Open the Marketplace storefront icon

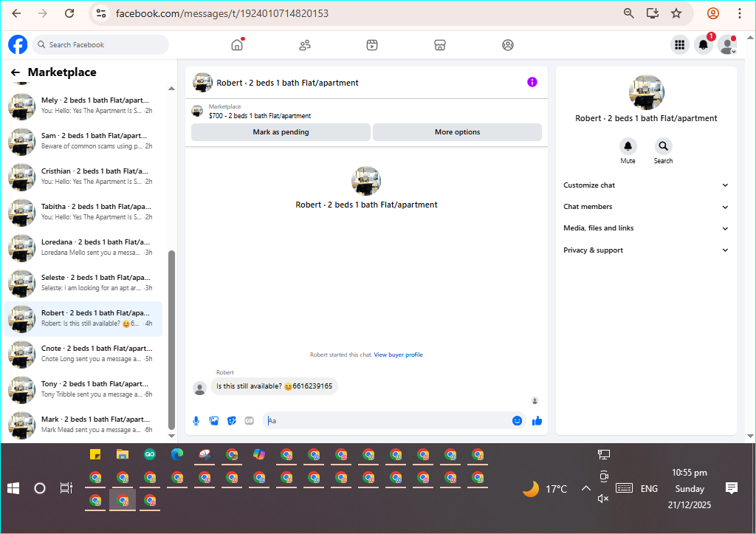[x=440, y=45]
